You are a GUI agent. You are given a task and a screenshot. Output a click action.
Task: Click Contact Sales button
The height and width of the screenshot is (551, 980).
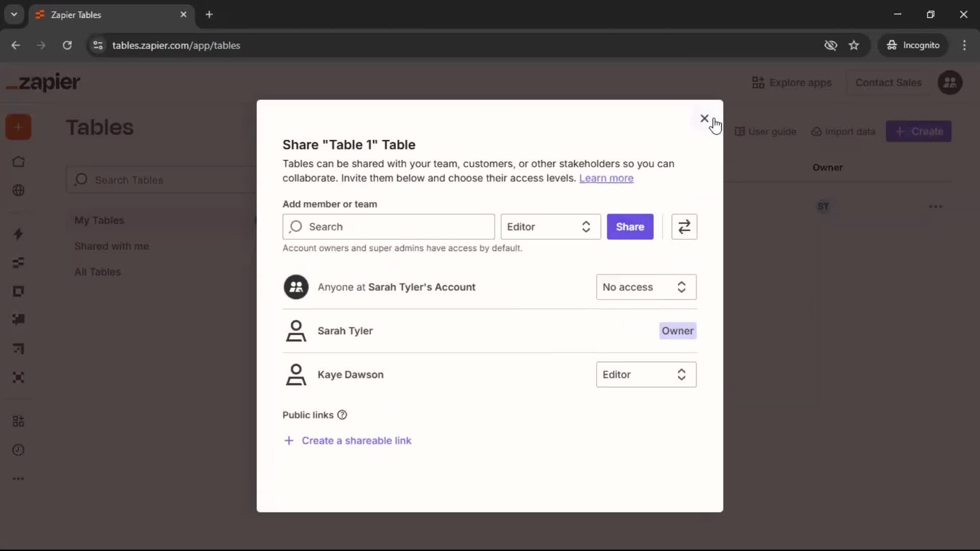[x=888, y=83]
